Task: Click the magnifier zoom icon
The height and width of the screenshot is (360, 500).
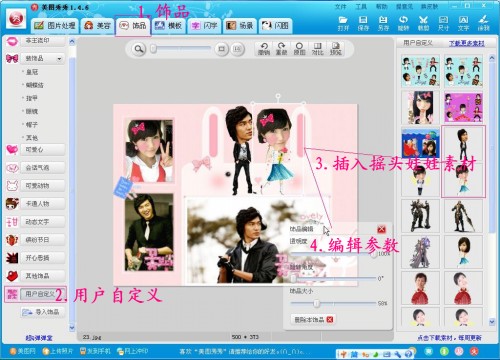Action: click(x=139, y=49)
